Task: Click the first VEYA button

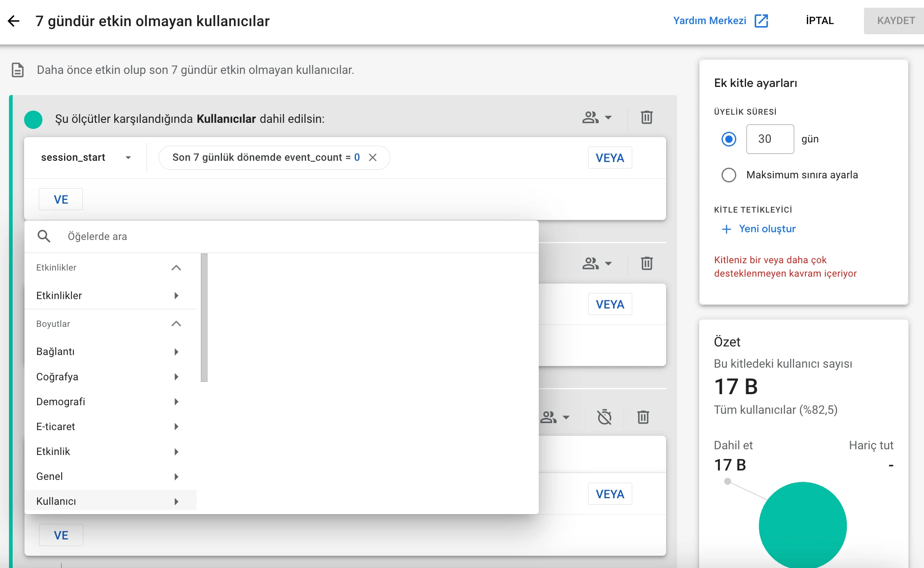Action: [610, 158]
